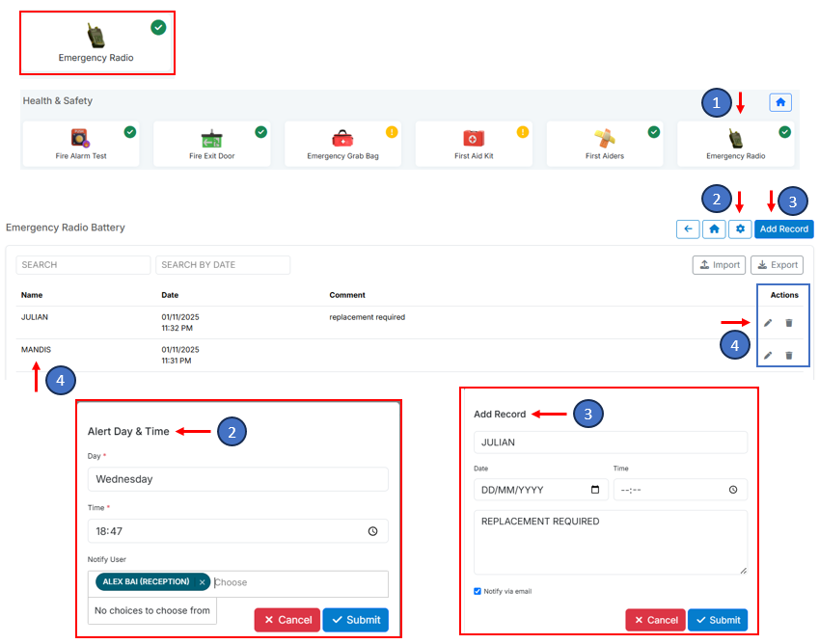Open the gear settings for alert time
Screen dimensions: 819x644
coord(740,229)
